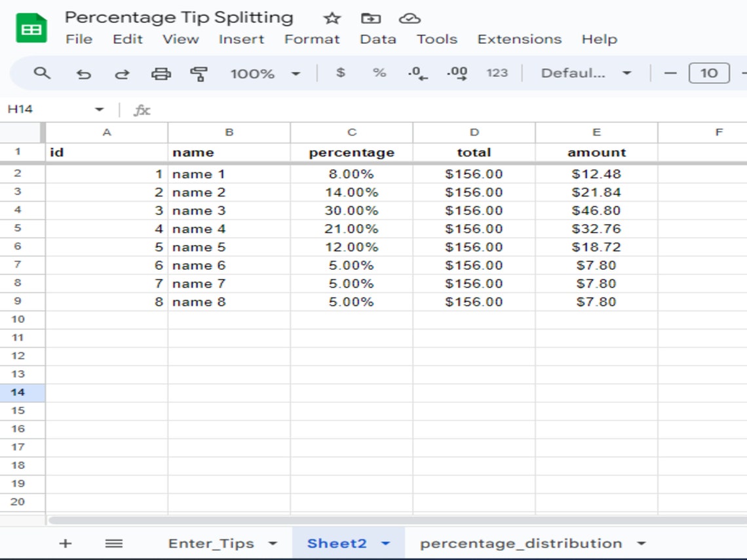Viewport: 747px width, 560px height.
Task: Redo the last action
Action: click(x=122, y=73)
